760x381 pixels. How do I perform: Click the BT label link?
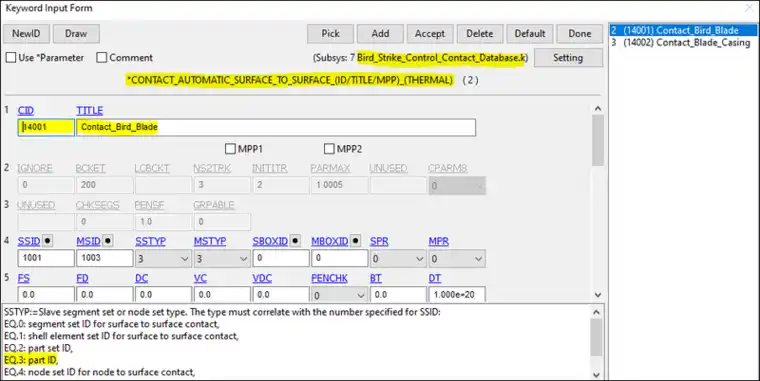click(x=376, y=278)
